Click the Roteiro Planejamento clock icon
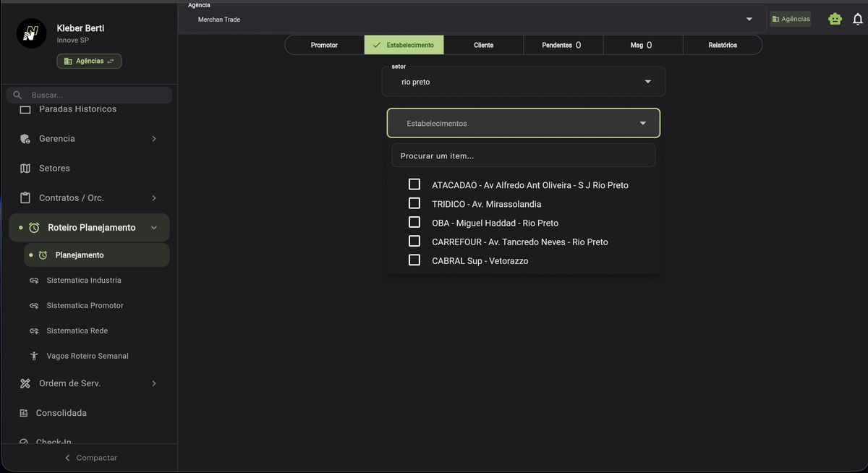Image resolution: width=868 pixels, height=473 pixels. 33,226
